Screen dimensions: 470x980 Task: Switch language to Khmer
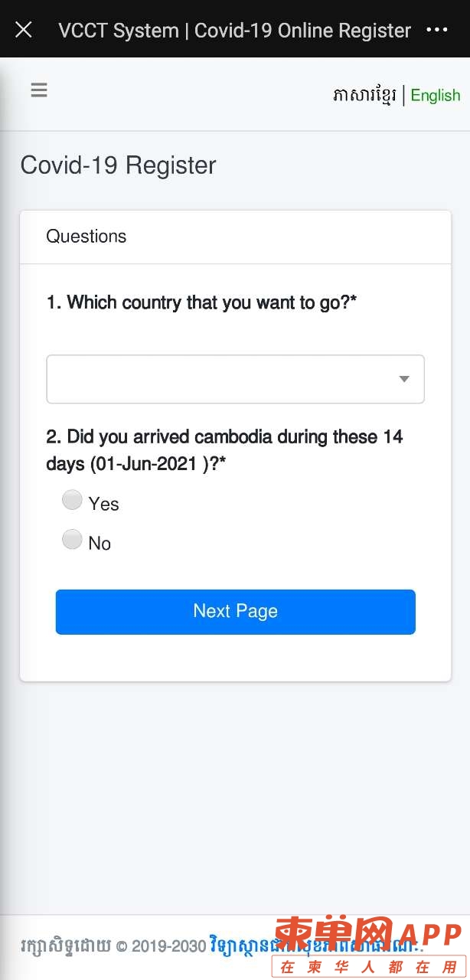[x=364, y=96]
